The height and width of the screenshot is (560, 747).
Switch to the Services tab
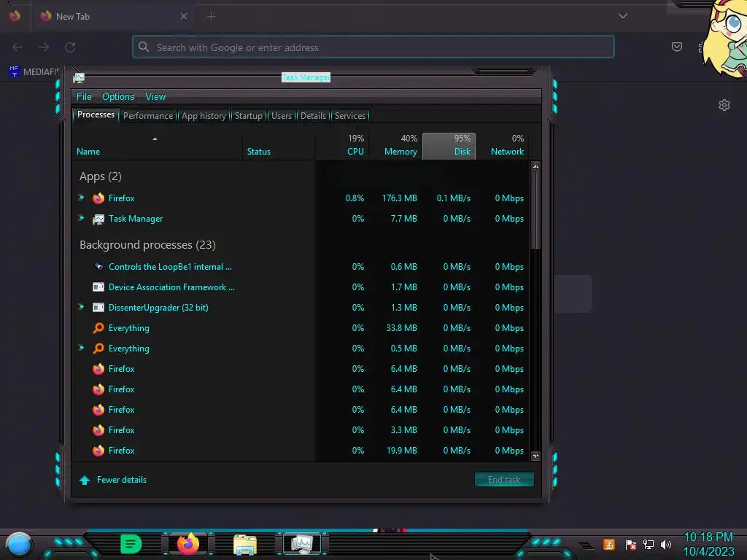click(349, 116)
